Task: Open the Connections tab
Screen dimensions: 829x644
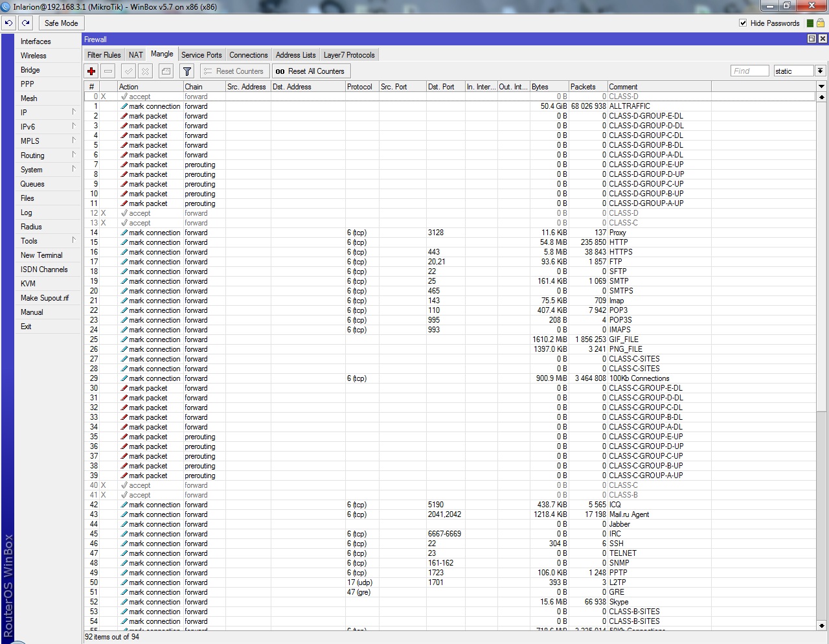Action: (249, 55)
